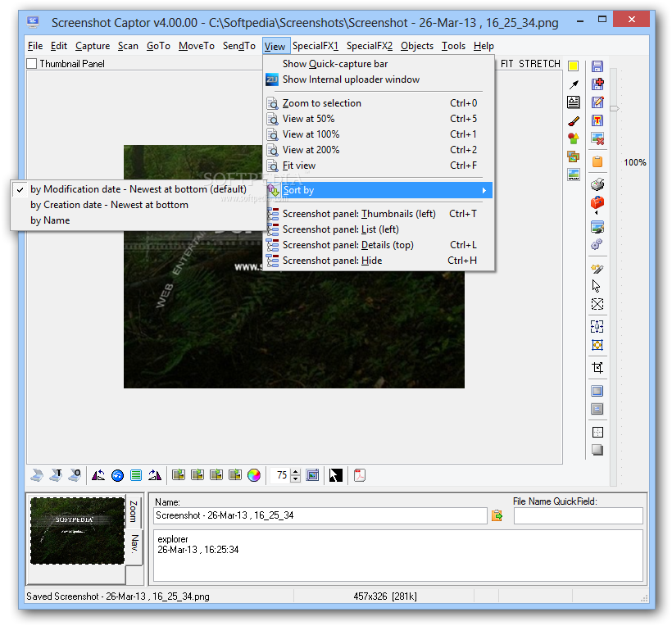Click the PDF export icon
672x626 pixels.
360,475
